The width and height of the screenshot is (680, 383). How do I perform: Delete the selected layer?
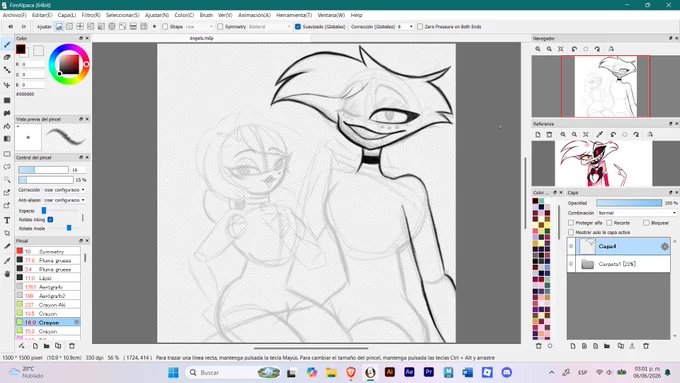pyautogui.click(x=646, y=346)
